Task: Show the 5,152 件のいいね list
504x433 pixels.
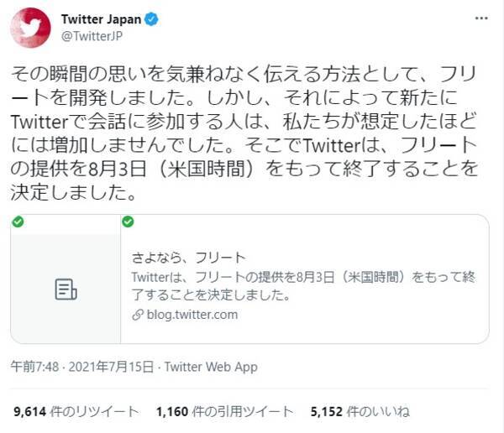Action: (x=359, y=411)
